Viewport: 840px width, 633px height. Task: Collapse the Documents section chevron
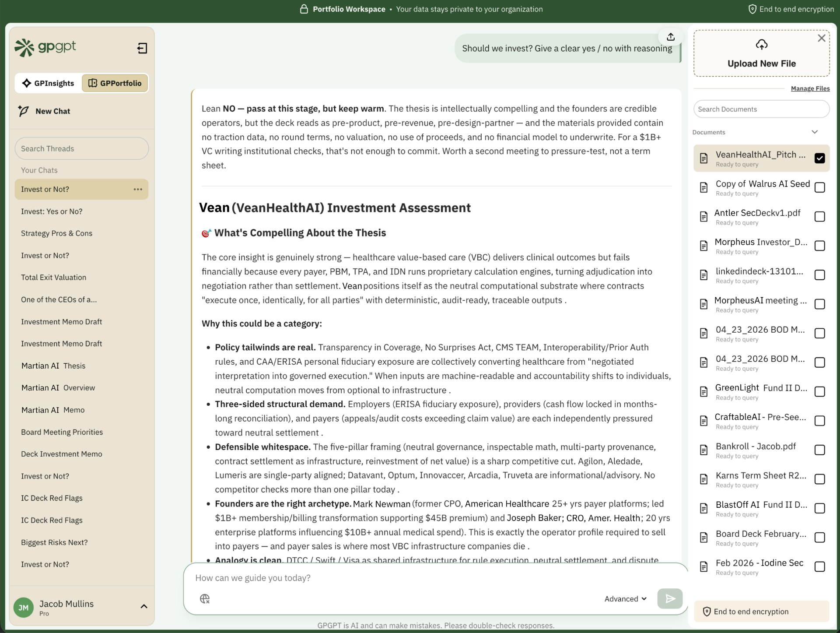(815, 132)
